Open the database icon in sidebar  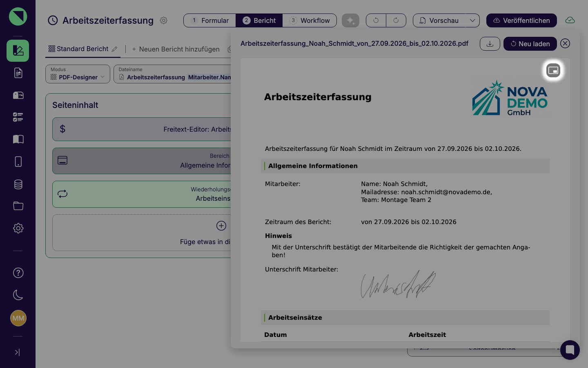tap(18, 184)
